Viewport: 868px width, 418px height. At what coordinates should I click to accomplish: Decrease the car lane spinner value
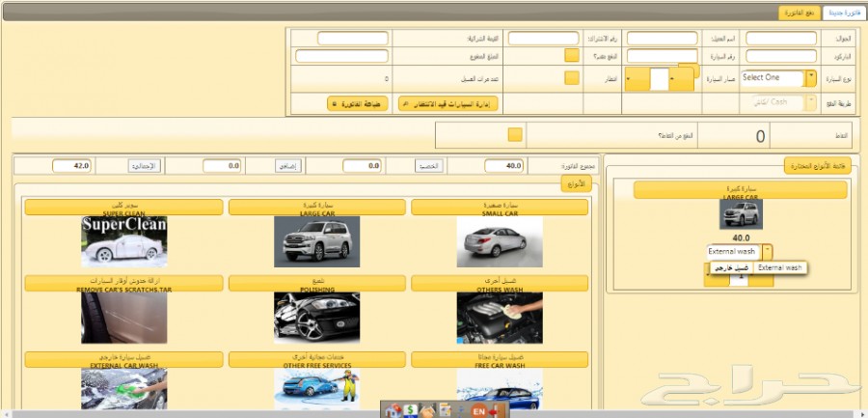637,79
